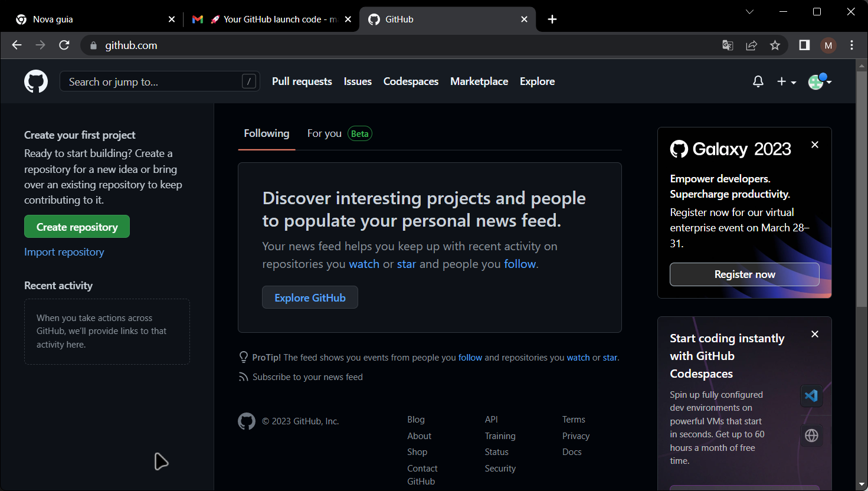Click Subscribe to your news feed
Image resolution: width=868 pixels, height=491 pixels.
click(x=307, y=377)
